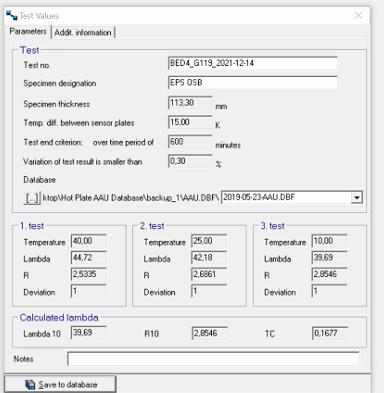Click the Save to database button
The width and height of the screenshot is (384, 393).
click(x=60, y=384)
